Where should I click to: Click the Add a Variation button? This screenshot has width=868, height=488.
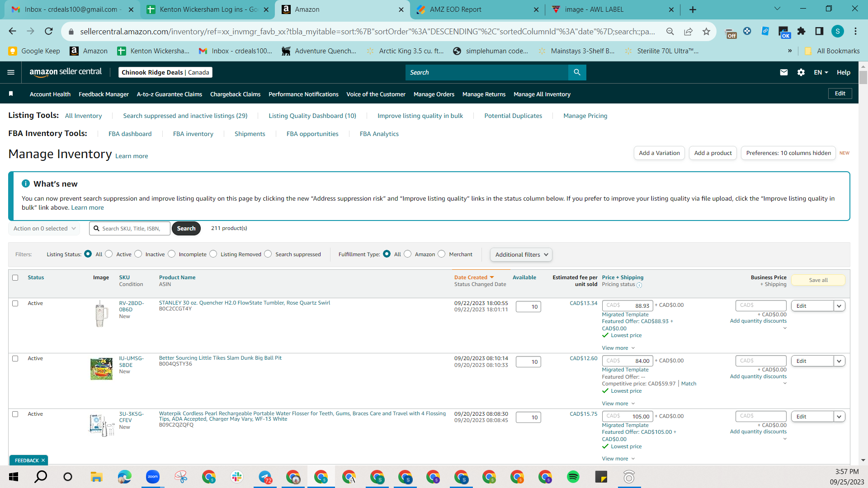(x=659, y=153)
